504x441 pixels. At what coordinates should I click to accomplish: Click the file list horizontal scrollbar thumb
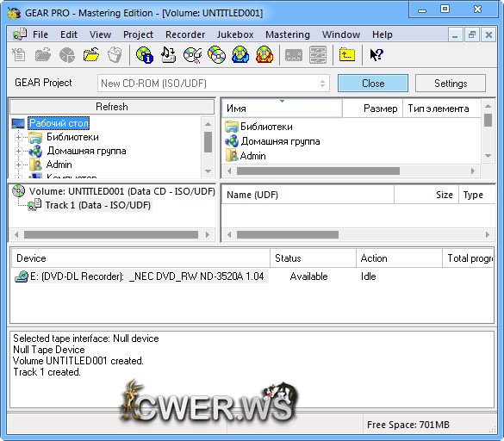318,171
